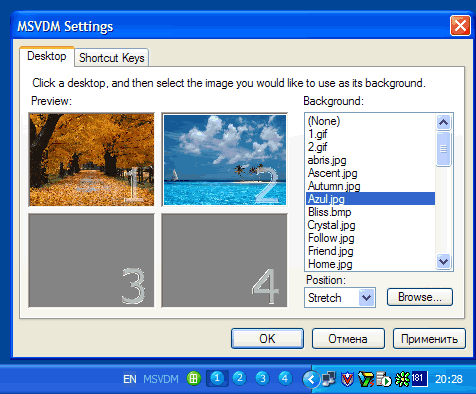The height and width of the screenshot is (394, 476).
Task: Switch to desktop 3 in taskbar
Action: (x=262, y=378)
